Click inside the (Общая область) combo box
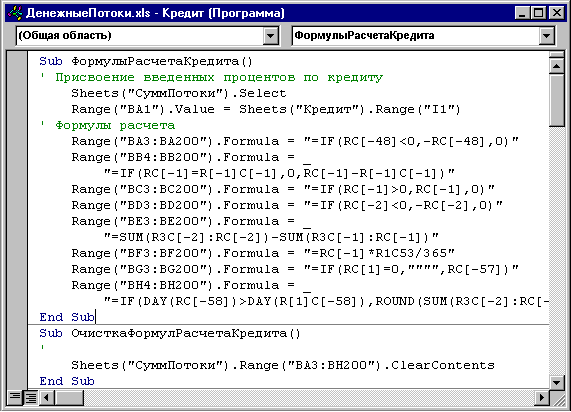 140,36
